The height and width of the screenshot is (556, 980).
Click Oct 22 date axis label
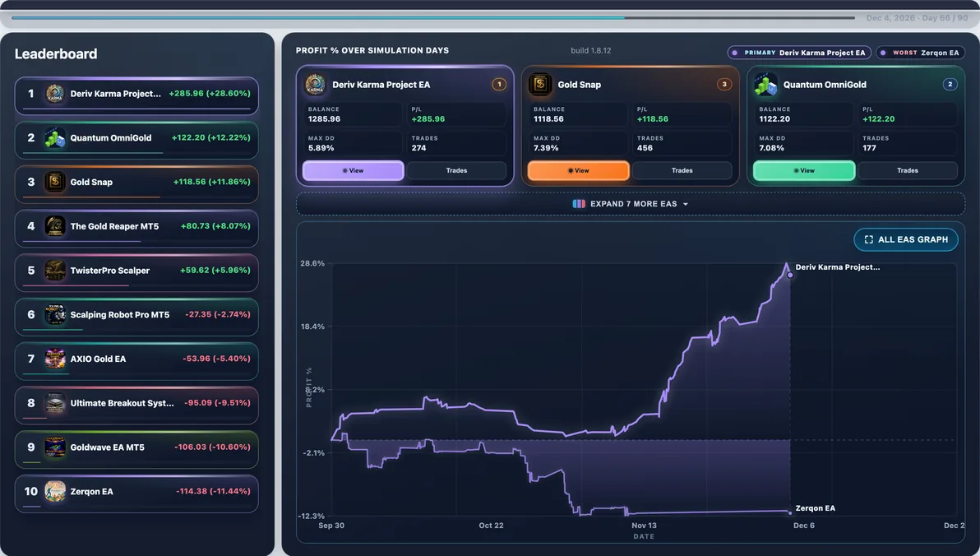[x=491, y=526]
